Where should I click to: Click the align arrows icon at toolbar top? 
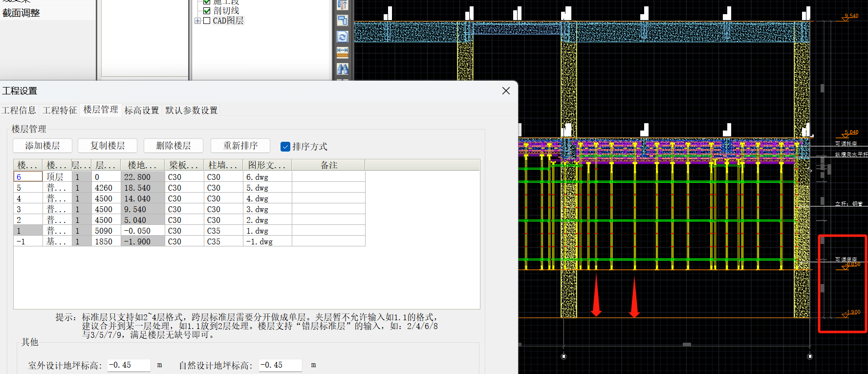[343, 5]
